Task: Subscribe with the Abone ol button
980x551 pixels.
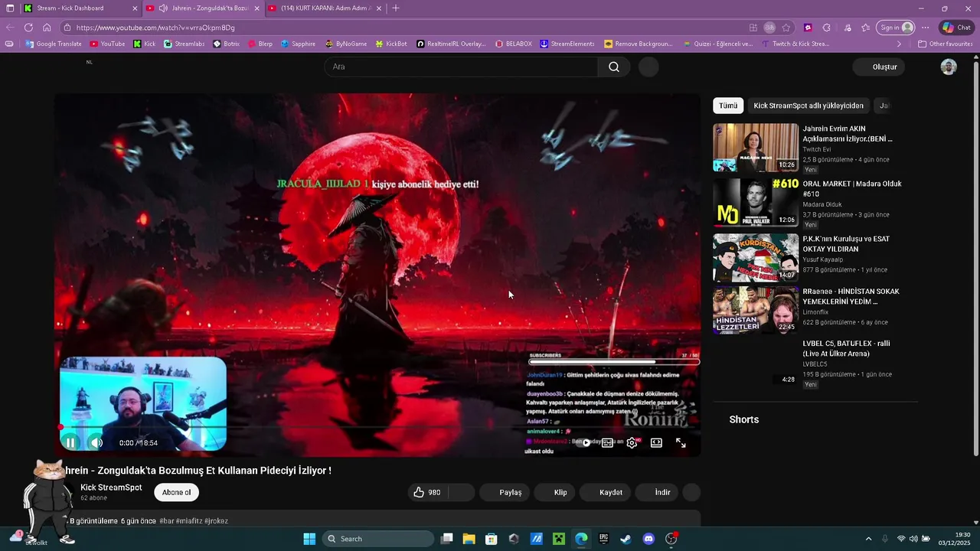Action: (x=176, y=492)
